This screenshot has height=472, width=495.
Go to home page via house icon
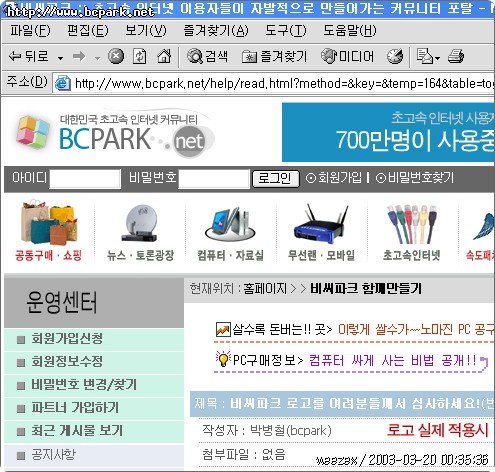coord(164,56)
